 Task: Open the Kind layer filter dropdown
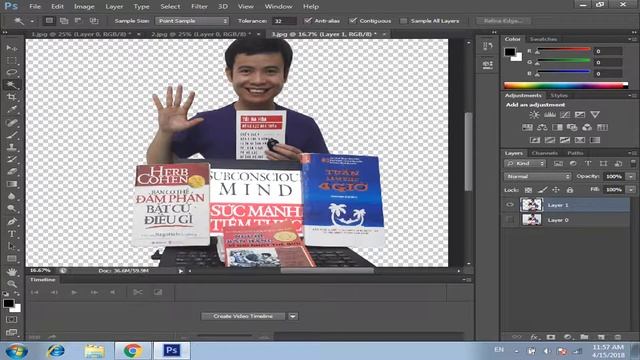(x=525, y=163)
